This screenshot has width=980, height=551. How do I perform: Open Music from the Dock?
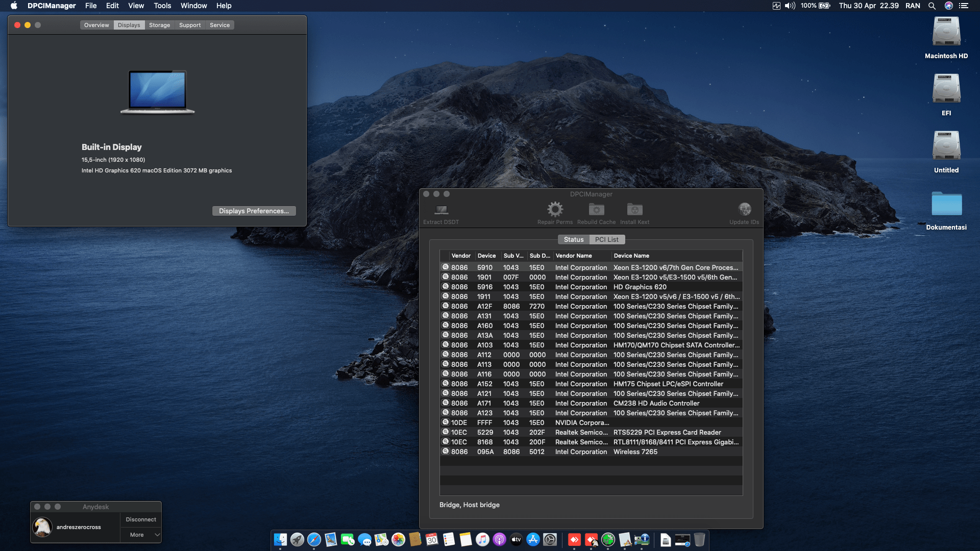pyautogui.click(x=482, y=539)
